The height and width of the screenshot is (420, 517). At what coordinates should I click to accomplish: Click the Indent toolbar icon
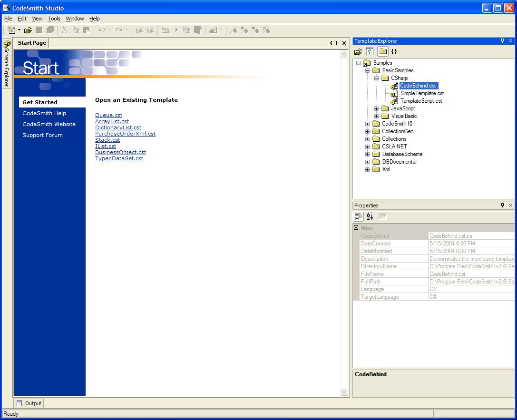pos(150,30)
